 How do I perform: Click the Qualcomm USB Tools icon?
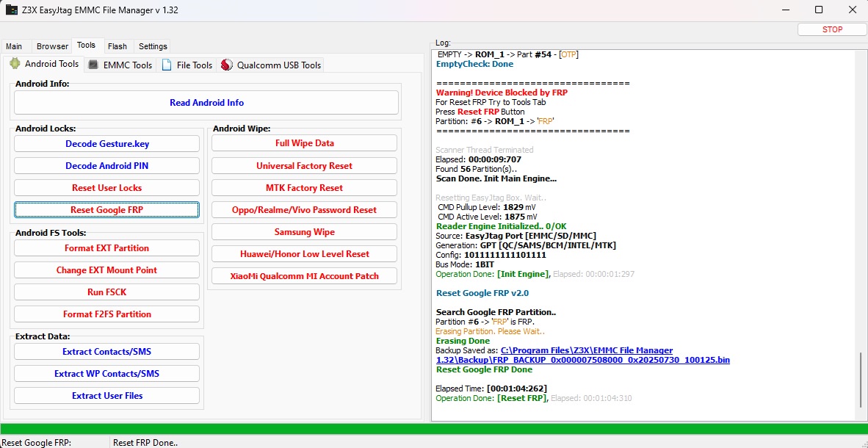point(227,65)
